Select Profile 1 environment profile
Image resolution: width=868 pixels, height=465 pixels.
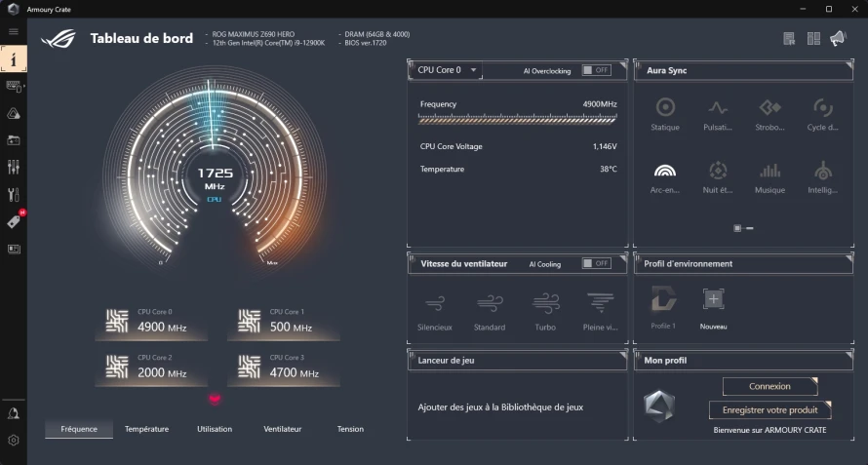tap(663, 308)
